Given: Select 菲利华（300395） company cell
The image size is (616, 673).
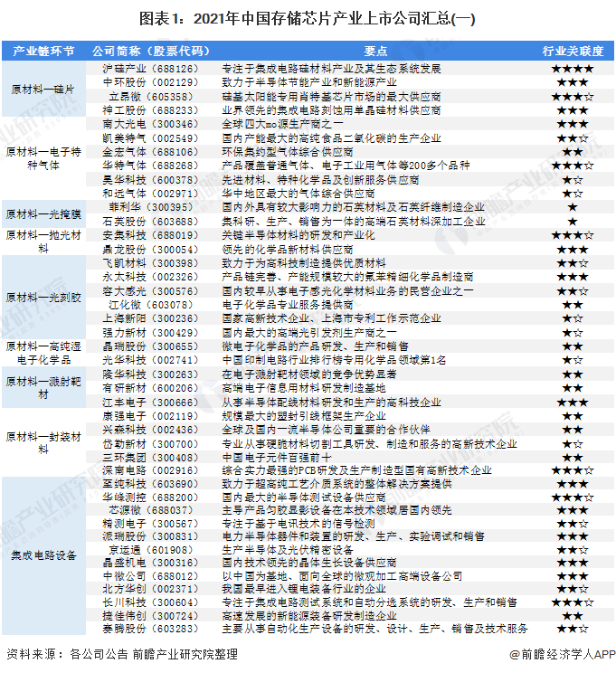Looking at the screenshot, I should point(151,207).
